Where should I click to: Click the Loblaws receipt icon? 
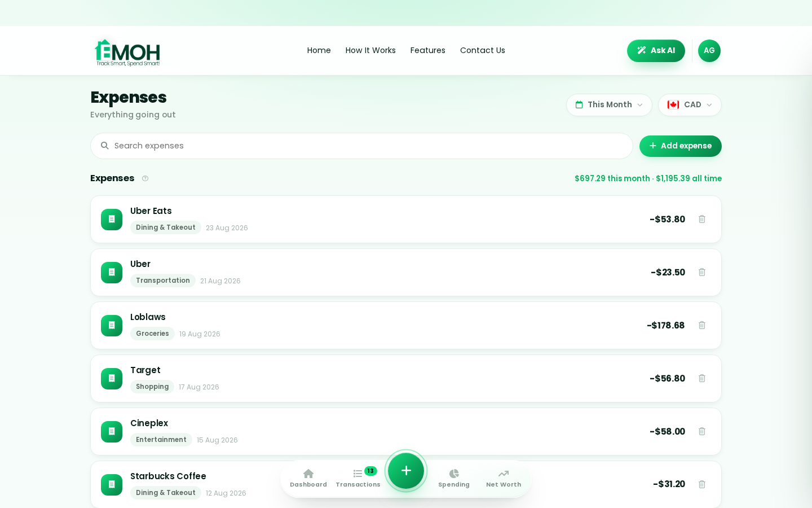click(x=112, y=326)
